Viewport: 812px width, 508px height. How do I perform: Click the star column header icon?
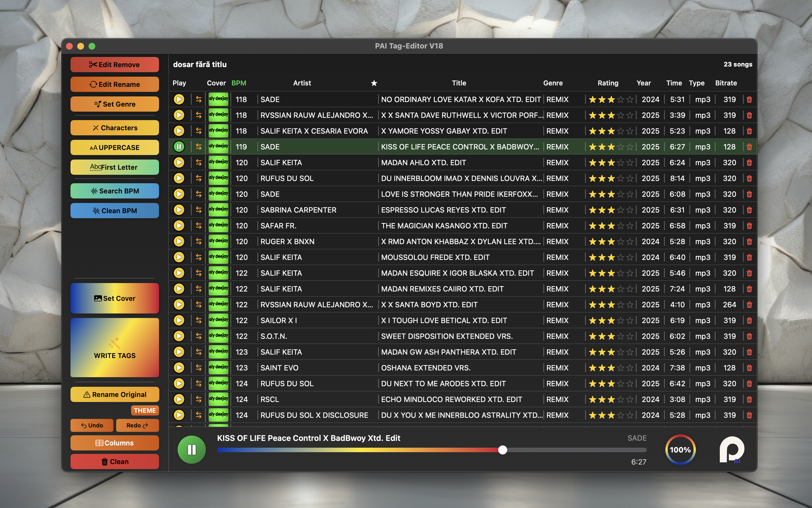[x=374, y=83]
